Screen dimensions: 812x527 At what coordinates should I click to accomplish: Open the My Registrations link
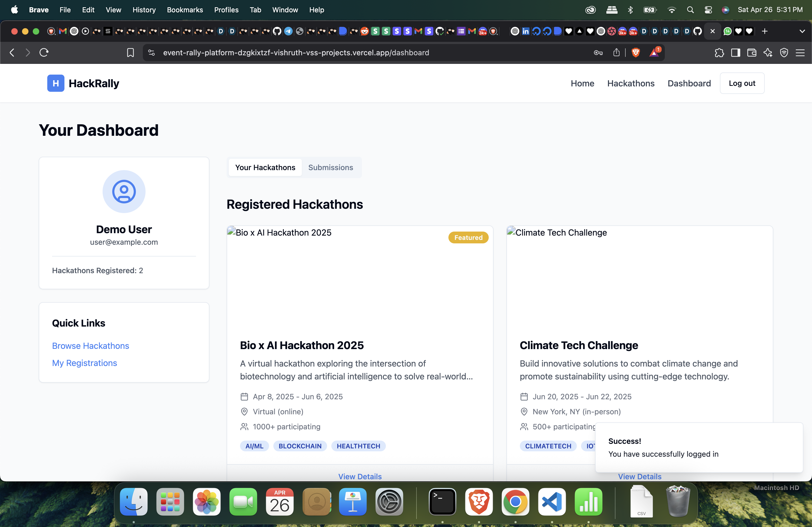tap(84, 363)
